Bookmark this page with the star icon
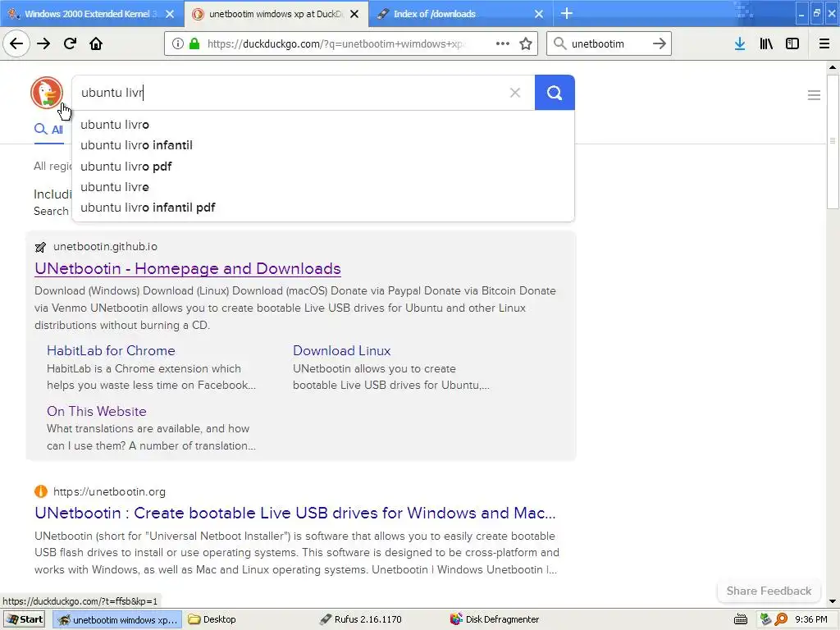Viewport: 840px width, 630px height. pos(526,43)
